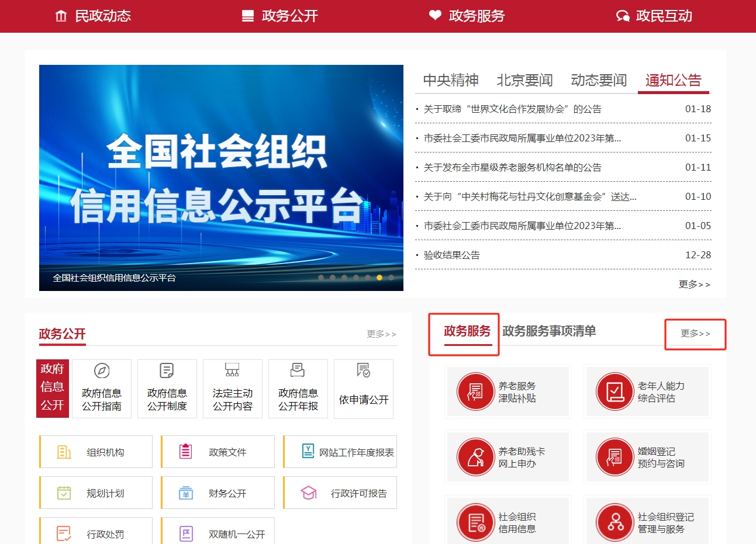This screenshot has height=544, width=756.
Task: Open the 社会组织信用信息 icon
Action: point(508,522)
